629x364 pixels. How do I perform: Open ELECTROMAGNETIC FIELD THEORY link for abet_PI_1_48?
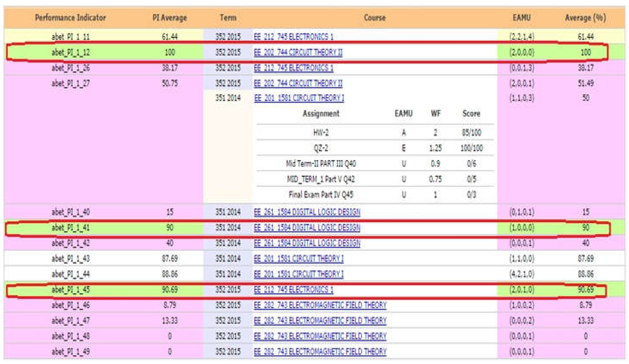point(320,336)
